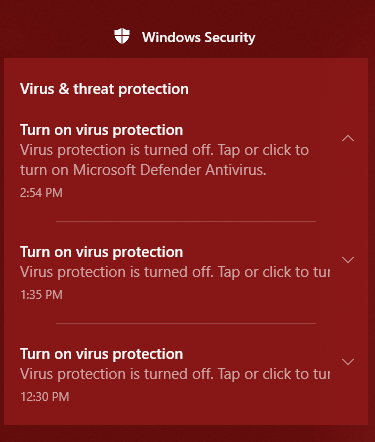Screen dimensions: 375x442
Task: Click the divider below the 2:54 PM notification
Action: point(186,221)
